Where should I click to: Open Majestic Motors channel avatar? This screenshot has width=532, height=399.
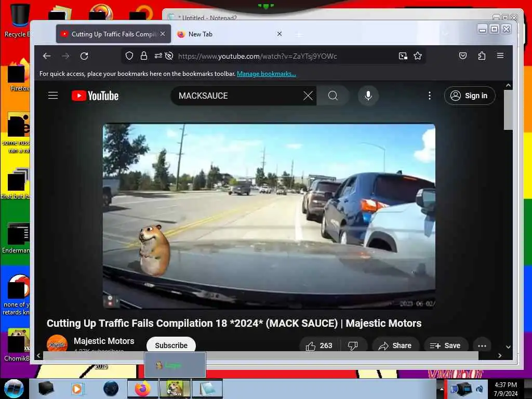pos(57,343)
